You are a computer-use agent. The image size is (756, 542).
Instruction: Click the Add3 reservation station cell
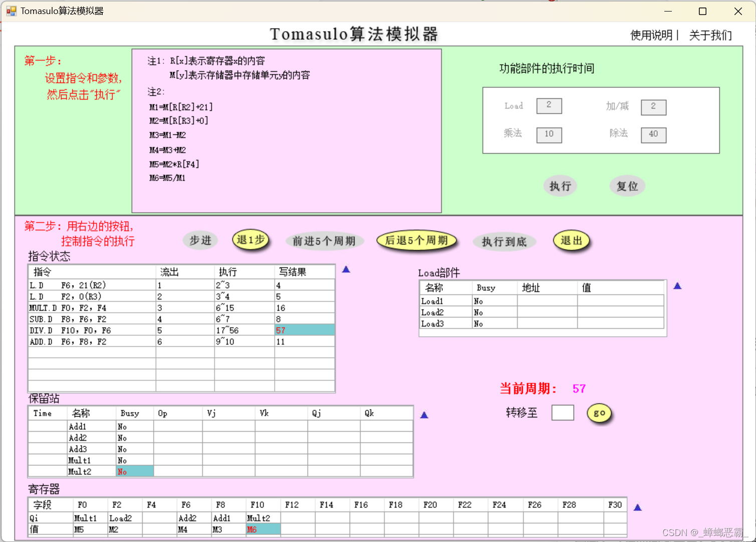(x=92, y=449)
